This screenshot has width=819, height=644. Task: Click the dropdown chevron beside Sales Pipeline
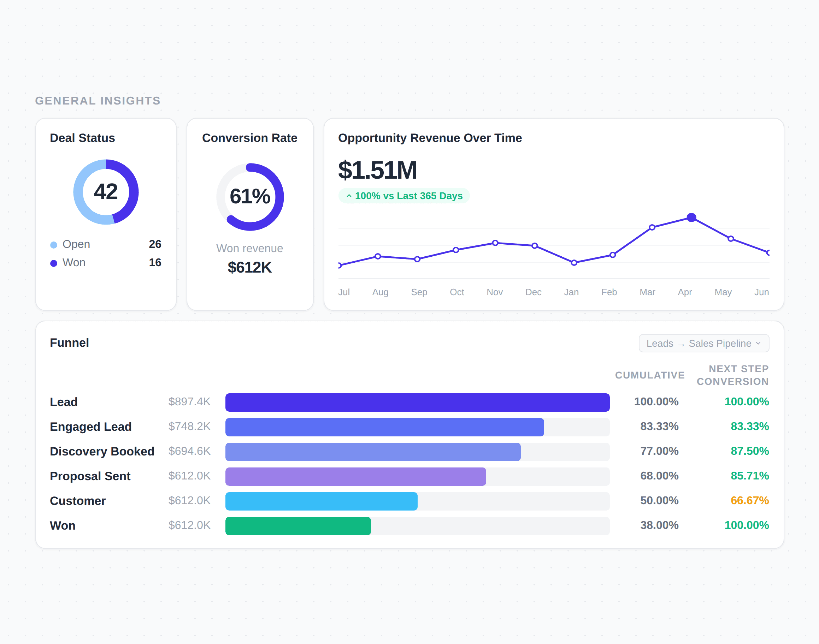coord(758,343)
